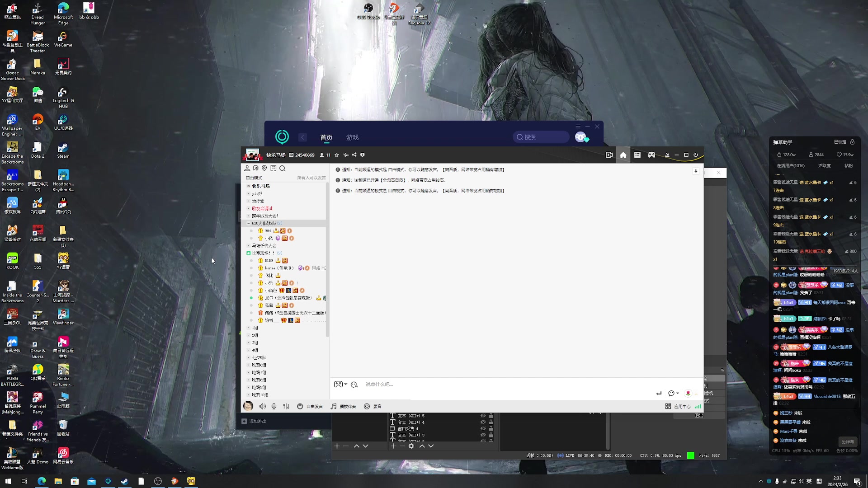
Task: Mute speaker in YY bottom bar
Action: click(x=262, y=406)
